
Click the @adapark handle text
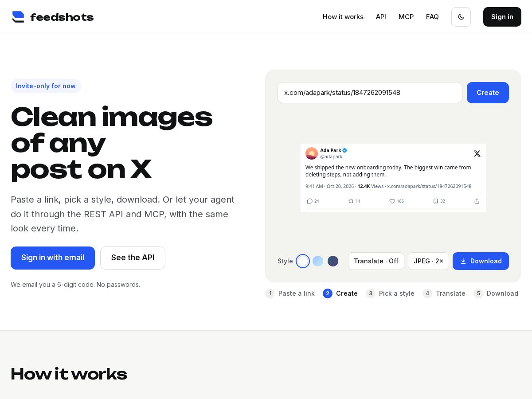click(331, 156)
